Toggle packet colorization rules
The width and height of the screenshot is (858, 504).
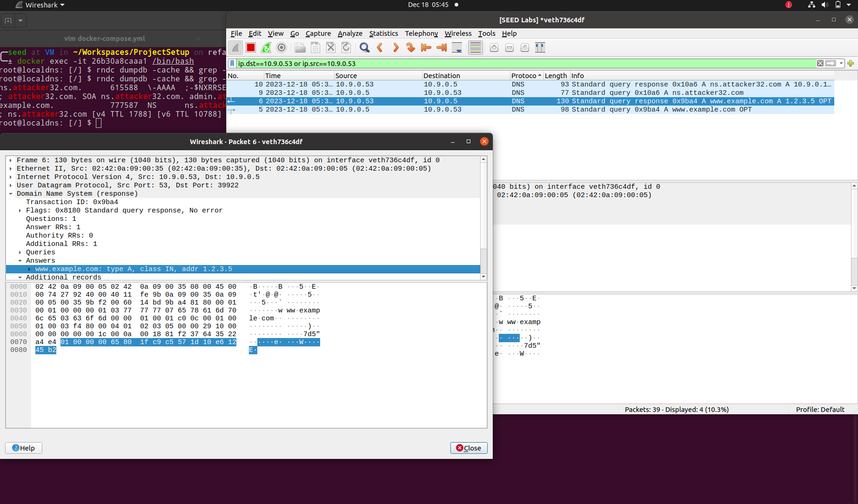click(476, 47)
